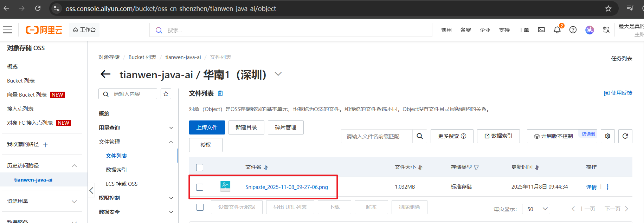Open the table settings gear
The height and width of the screenshot is (223, 644).
[x=608, y=136]
